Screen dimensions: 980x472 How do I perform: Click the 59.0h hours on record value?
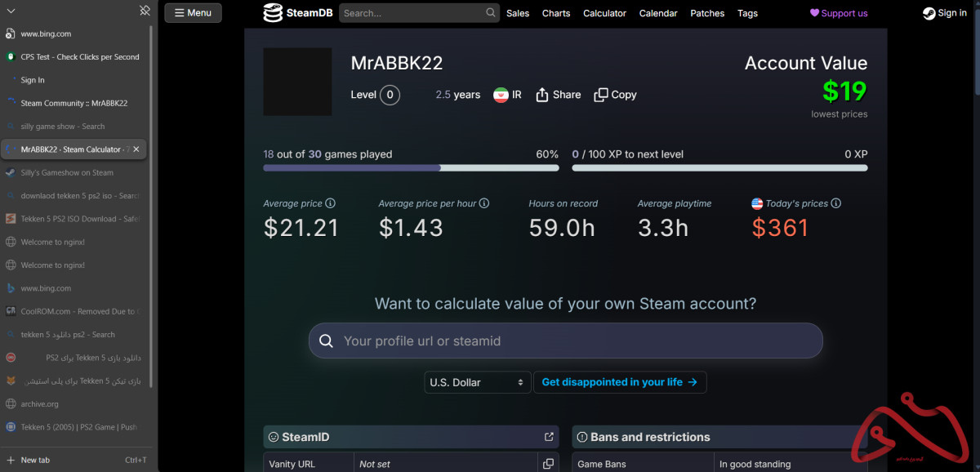click(x=562, y=228)
